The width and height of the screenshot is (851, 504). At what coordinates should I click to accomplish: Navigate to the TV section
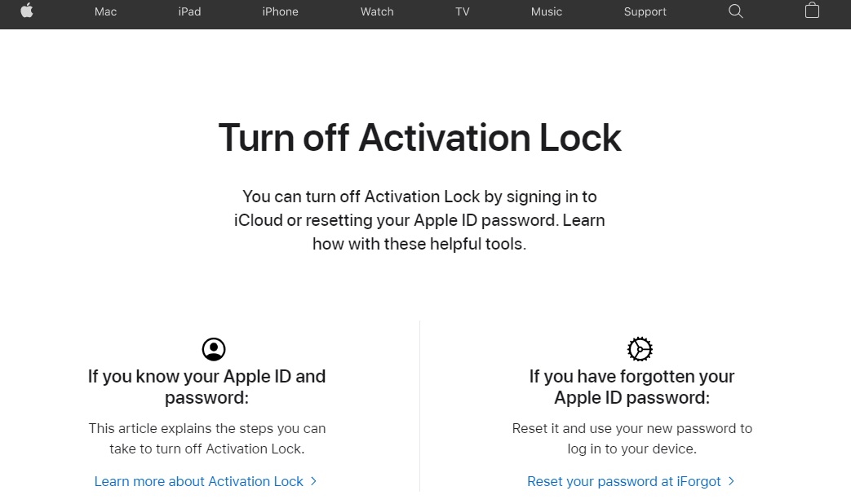pyautogui.click(x=463, y=11)
